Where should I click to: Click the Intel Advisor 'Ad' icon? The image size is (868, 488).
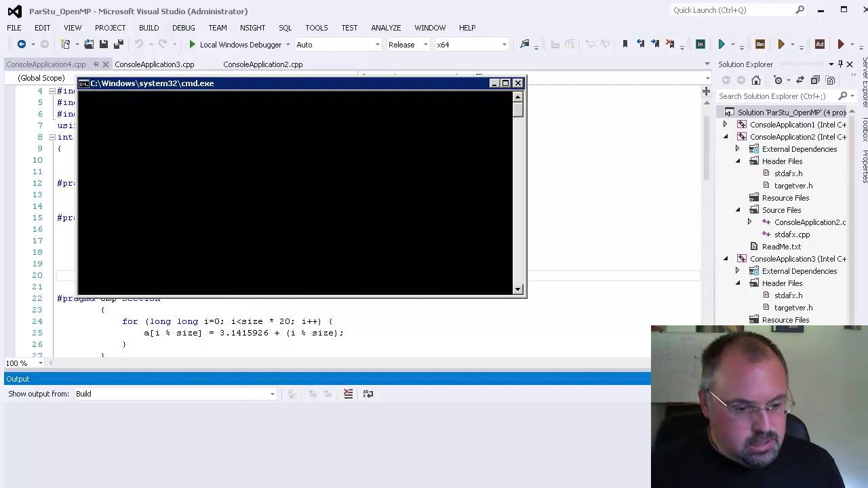pos(820,44)
